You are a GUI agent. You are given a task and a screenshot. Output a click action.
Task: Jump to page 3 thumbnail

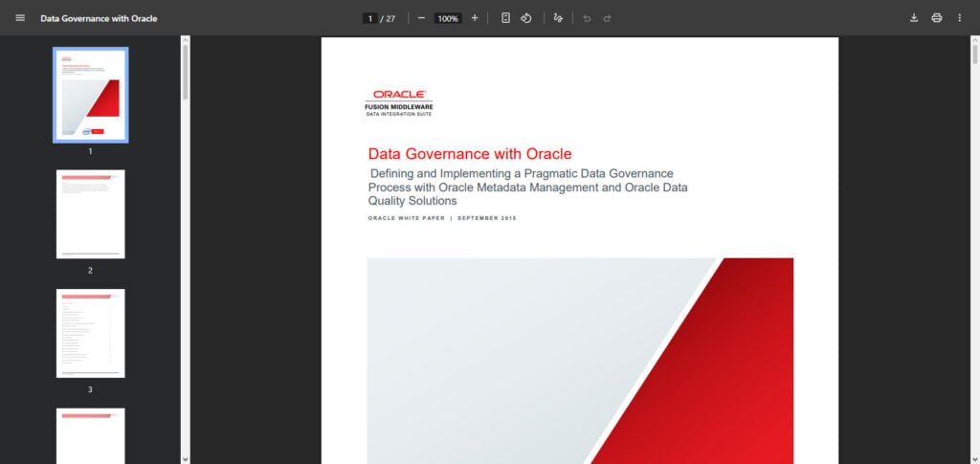91,333
